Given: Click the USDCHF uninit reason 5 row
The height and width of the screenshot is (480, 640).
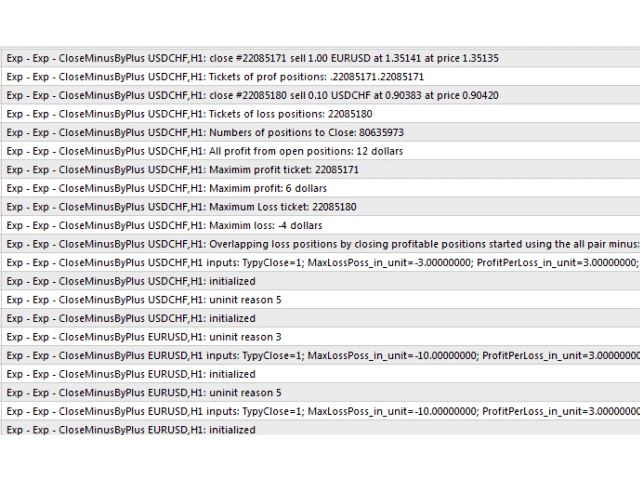Looking at the screenshot, I should pos(300,300).
